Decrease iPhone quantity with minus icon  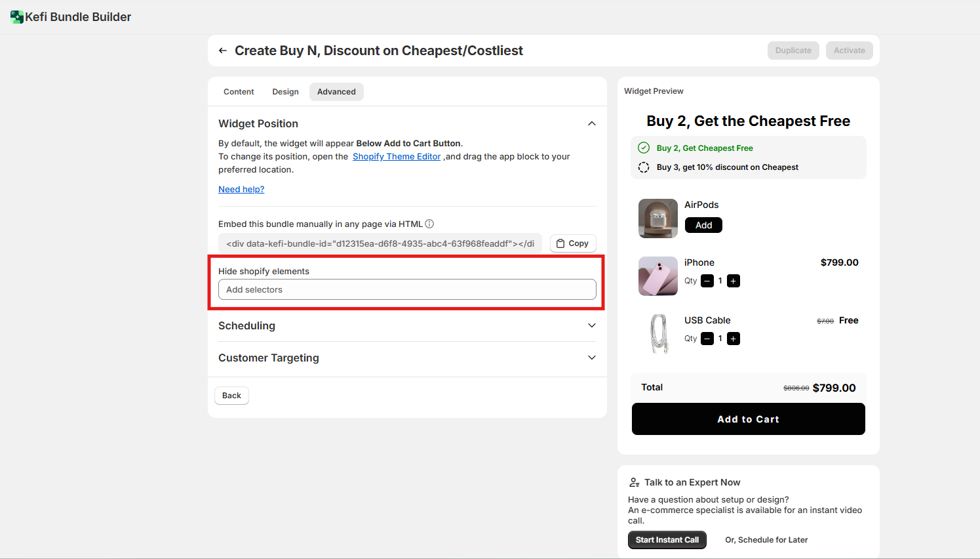[707, 281]
